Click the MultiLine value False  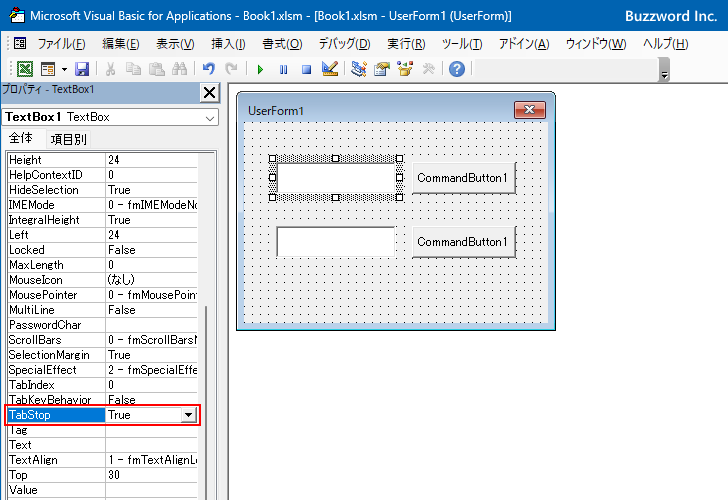[151, 310]
